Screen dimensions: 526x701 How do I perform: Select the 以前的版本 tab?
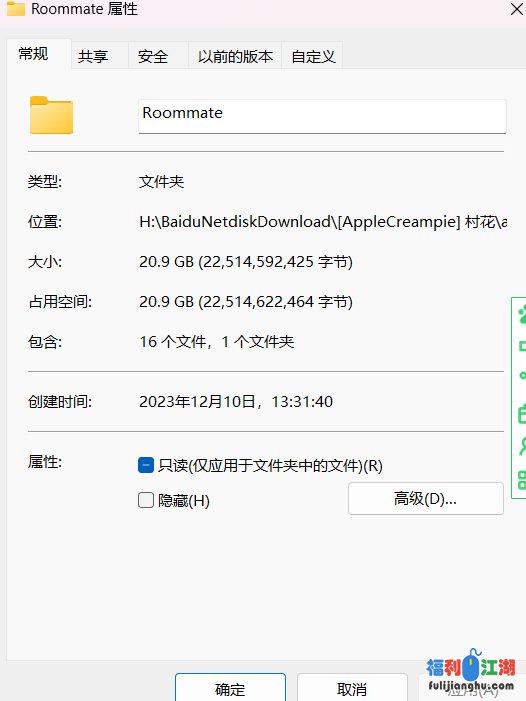(235, 56)
